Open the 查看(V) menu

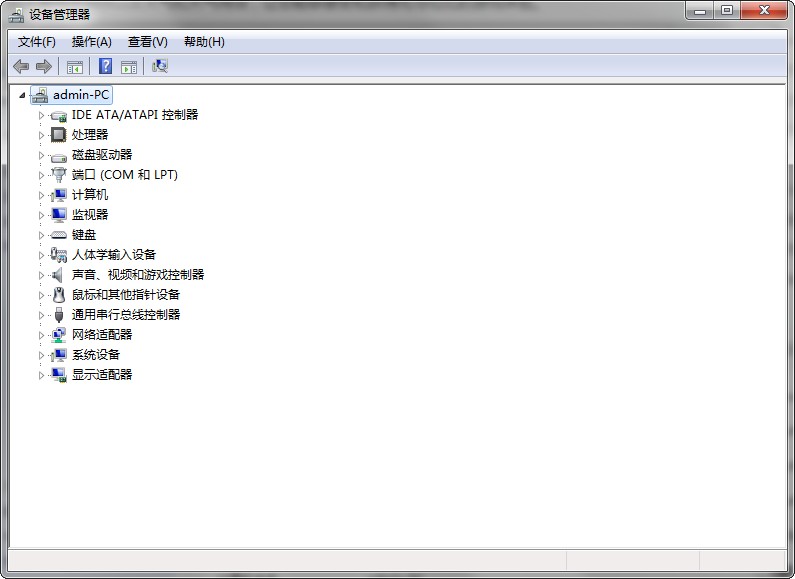pyautogui.click(x=148, y=42)
